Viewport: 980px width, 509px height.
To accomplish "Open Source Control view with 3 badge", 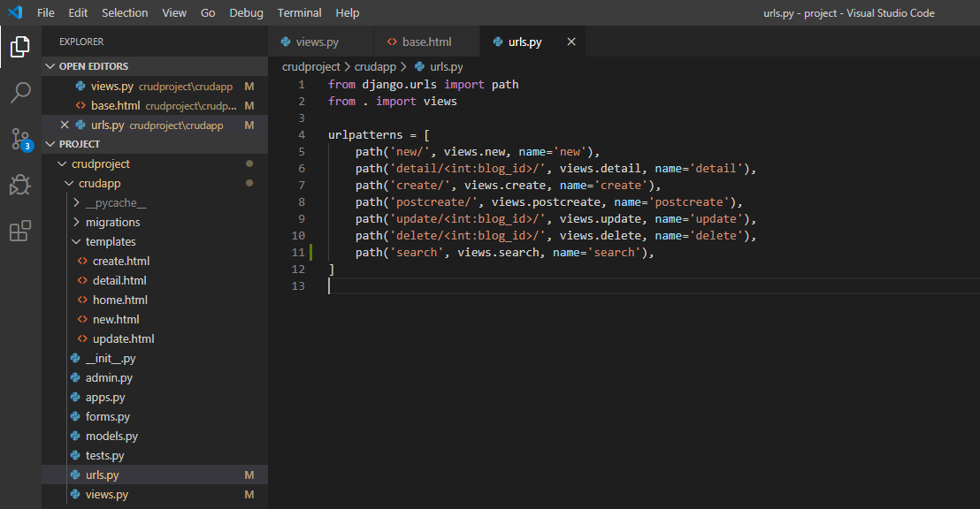I will tap(20, 139).
